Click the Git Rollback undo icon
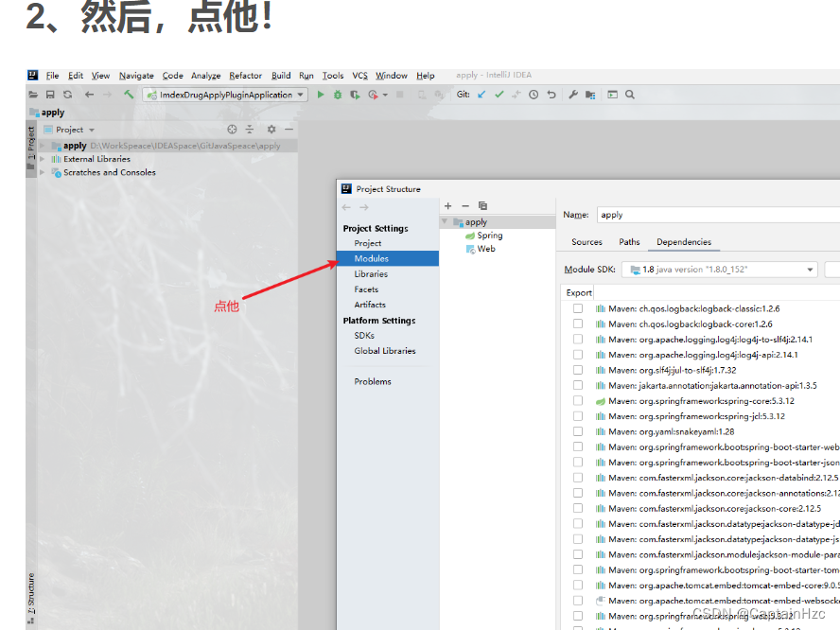Screen dimensions: 840x630 (x=551, y=95)
